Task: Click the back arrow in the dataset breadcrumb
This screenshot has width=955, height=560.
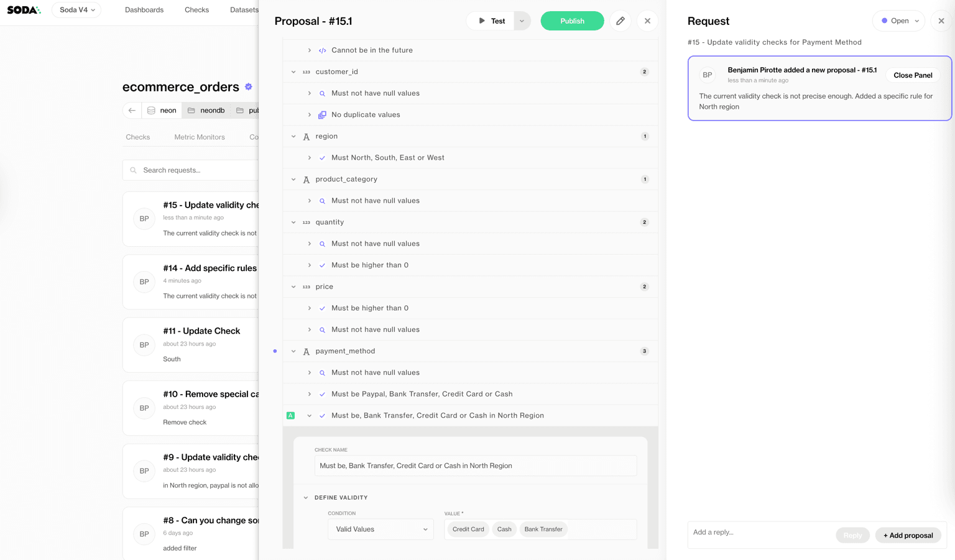Action: coord(131,110)
